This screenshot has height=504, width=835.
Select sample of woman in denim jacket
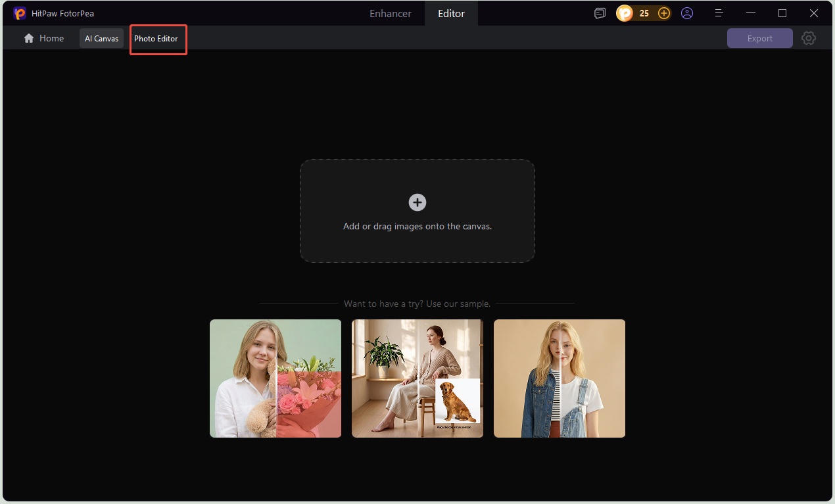click(560, 378)
